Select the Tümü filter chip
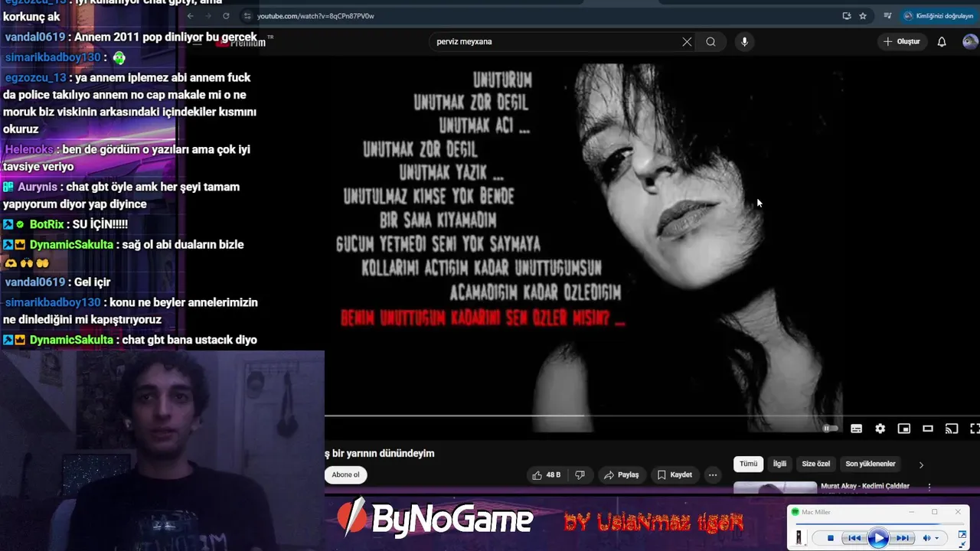 [748, 464]
